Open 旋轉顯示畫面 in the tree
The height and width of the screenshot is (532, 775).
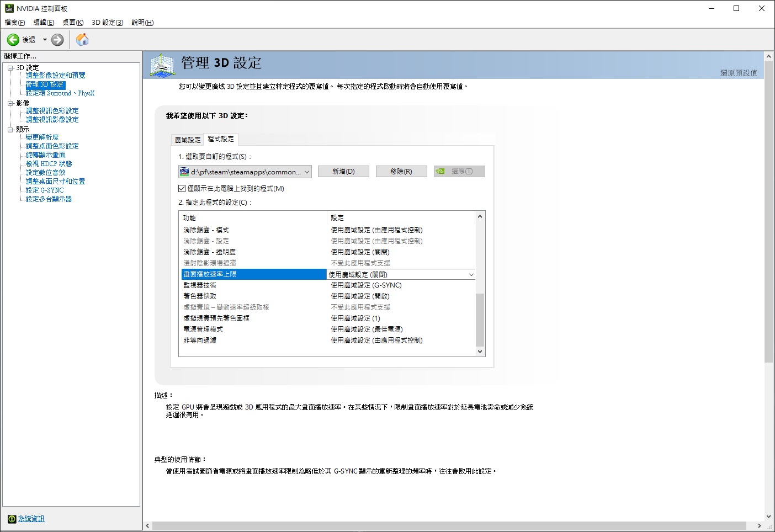46,155
